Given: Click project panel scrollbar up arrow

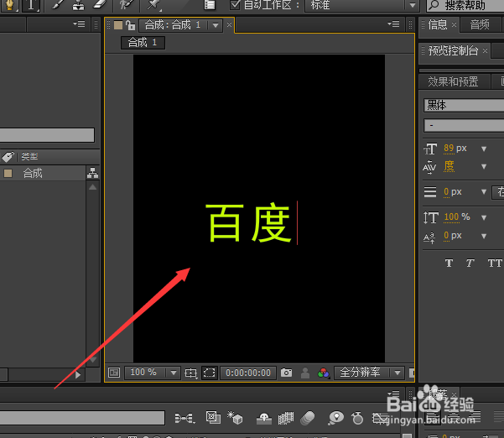Looking at the screenshot, I should pyautogui.click(x=92, y=187).
